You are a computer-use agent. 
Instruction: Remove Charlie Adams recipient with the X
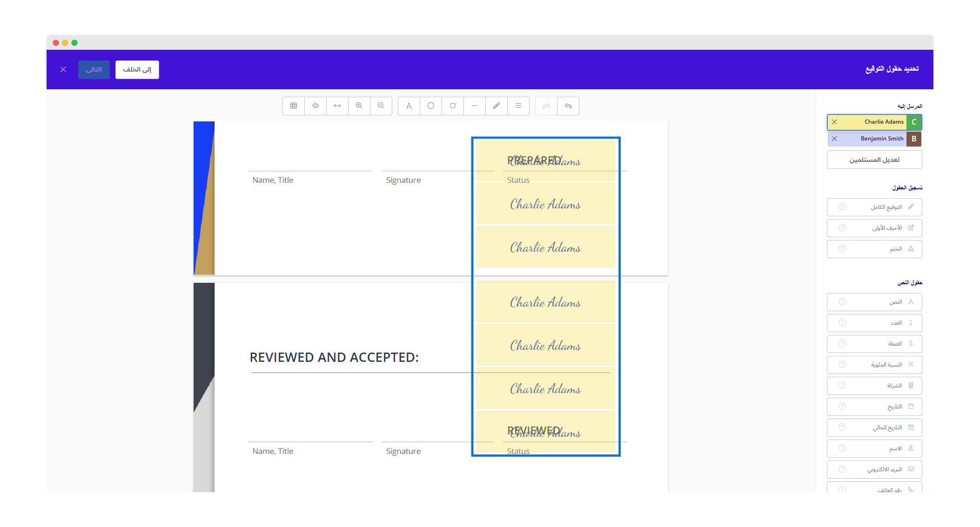(835, 122)
